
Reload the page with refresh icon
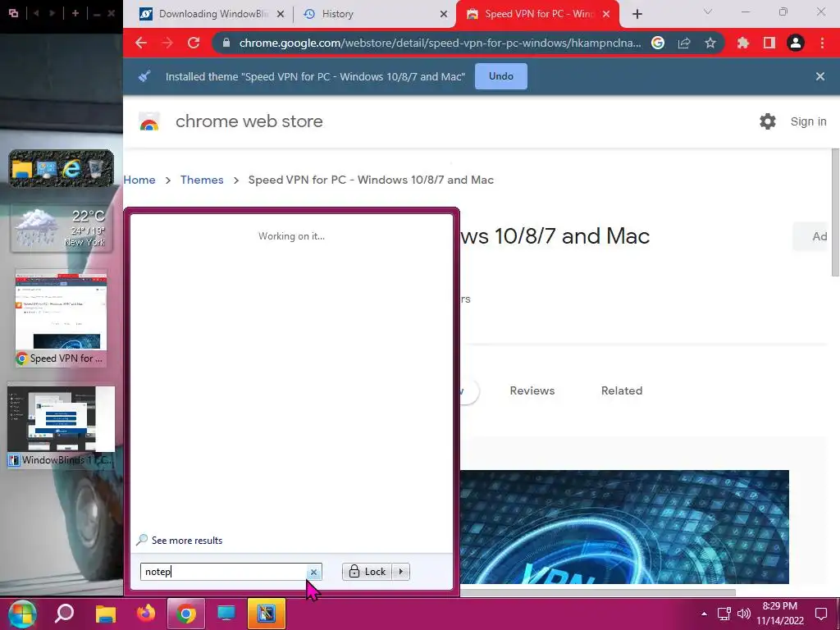coord(194,43)
